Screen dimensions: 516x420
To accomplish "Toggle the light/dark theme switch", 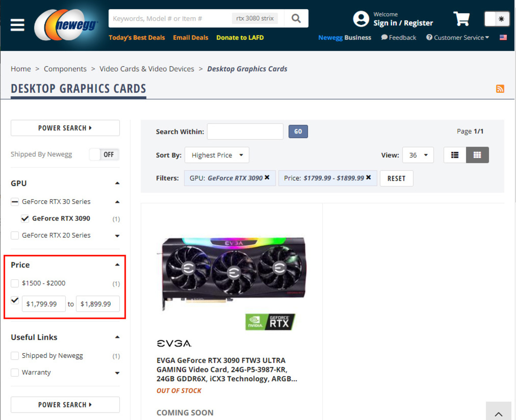I will [x=497, y=19].
